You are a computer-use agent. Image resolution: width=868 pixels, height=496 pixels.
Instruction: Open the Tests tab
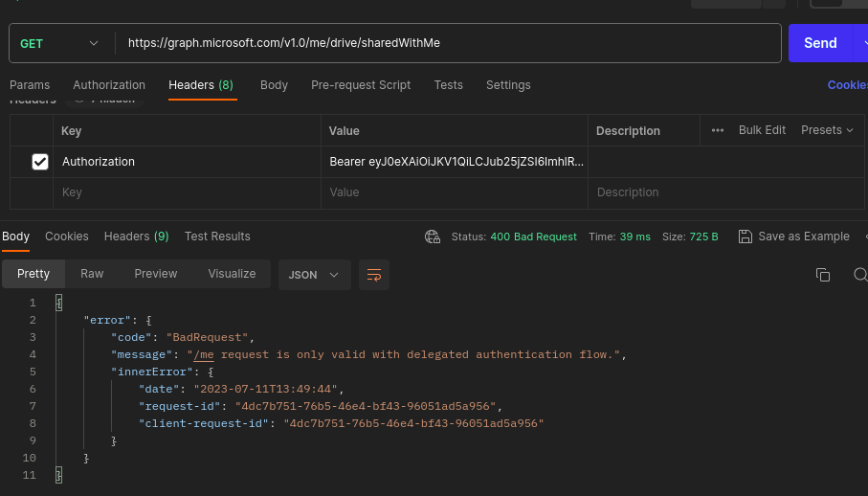pos(449,85)
